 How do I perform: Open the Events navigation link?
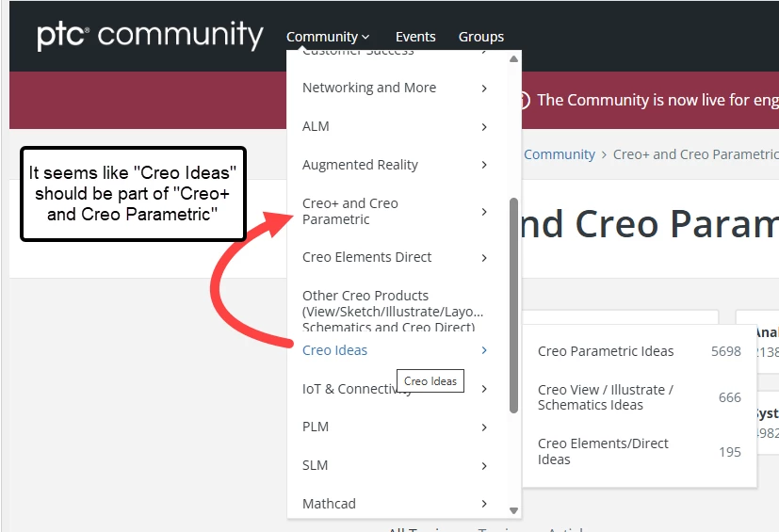click(x=415, y=37)
